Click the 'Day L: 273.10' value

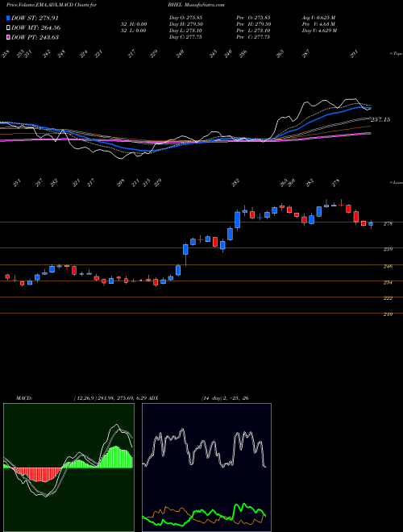185,31
